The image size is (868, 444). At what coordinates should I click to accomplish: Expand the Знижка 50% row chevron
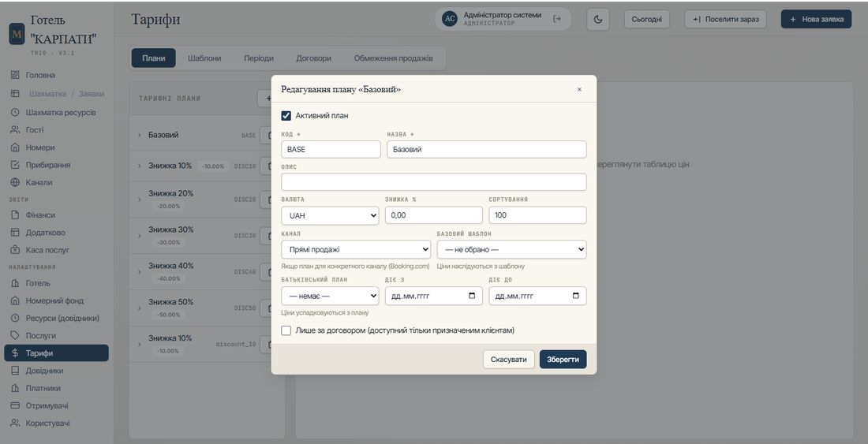click(140, 308)
